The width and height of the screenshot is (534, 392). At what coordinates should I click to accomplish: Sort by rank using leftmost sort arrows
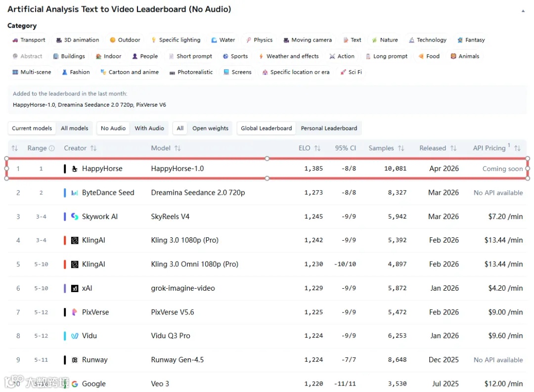(x=15, y=148)
